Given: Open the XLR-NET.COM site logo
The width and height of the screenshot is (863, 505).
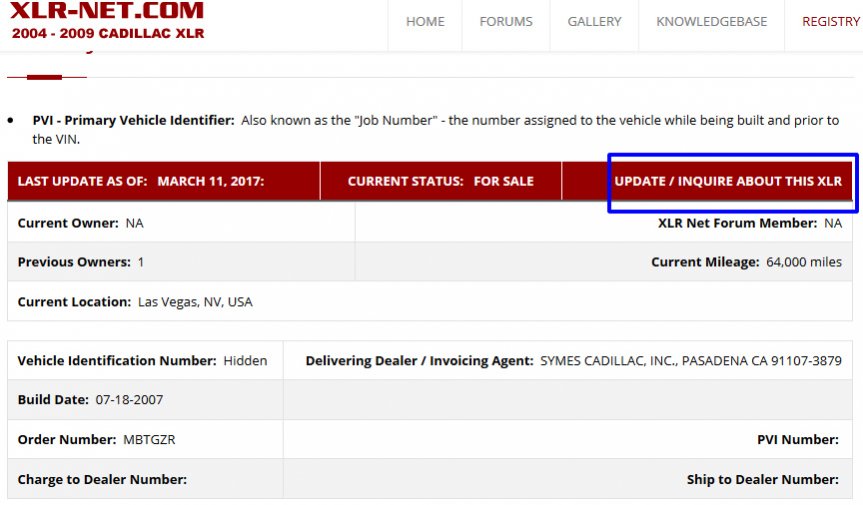Looking at the screenshot, I should point(107,10).
